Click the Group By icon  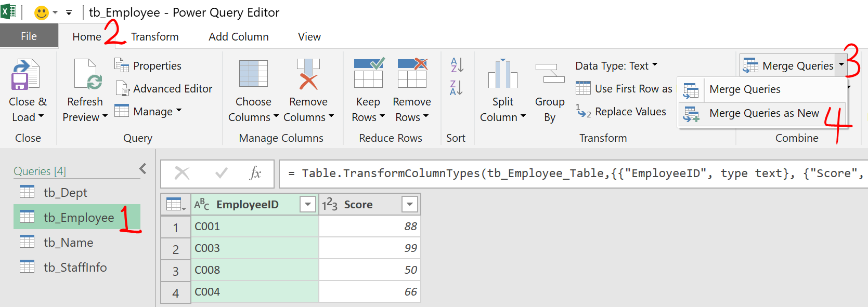(550, 75)
